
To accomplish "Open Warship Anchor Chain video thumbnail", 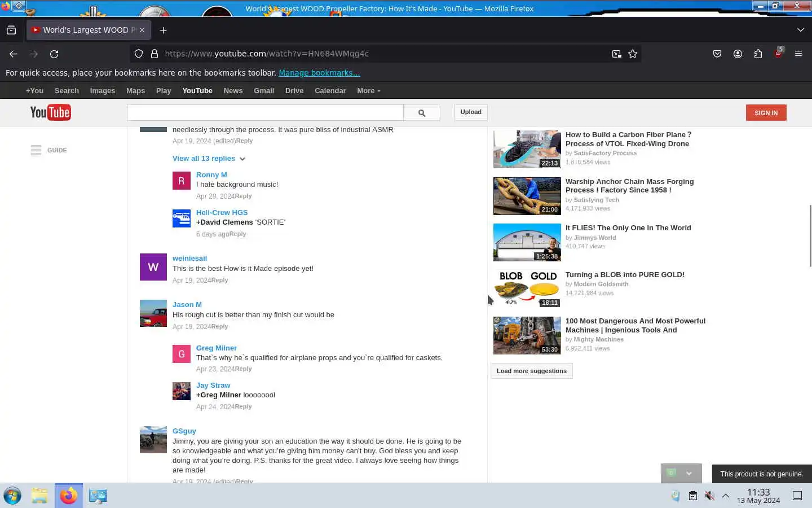I will [527, 196].
